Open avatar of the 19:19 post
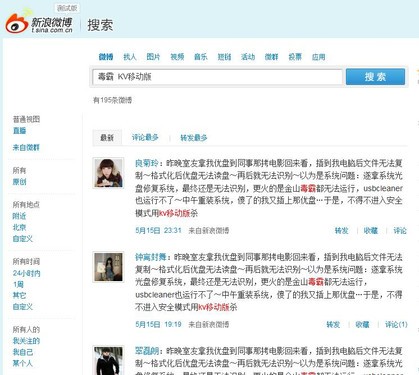Image resolution: width=419 pixels, height=375 pixels. [x=108, y=267]
